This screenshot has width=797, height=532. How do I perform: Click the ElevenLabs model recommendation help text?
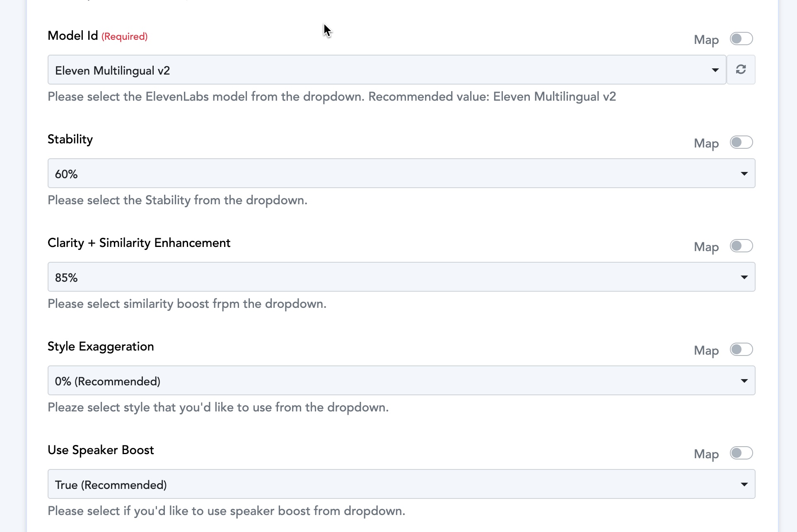point(331,97)
